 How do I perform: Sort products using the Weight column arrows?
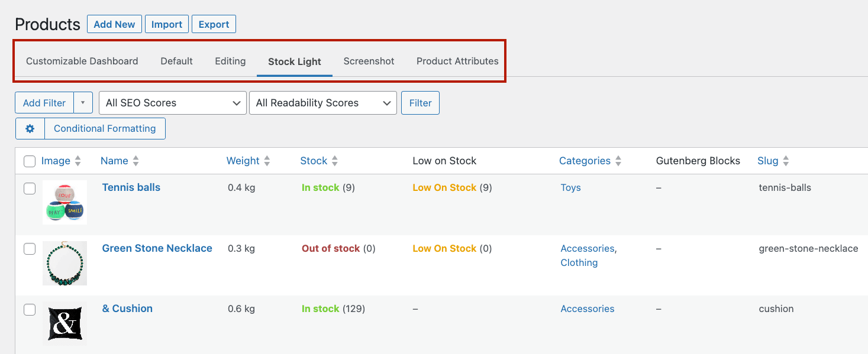(x=266, y=160)
